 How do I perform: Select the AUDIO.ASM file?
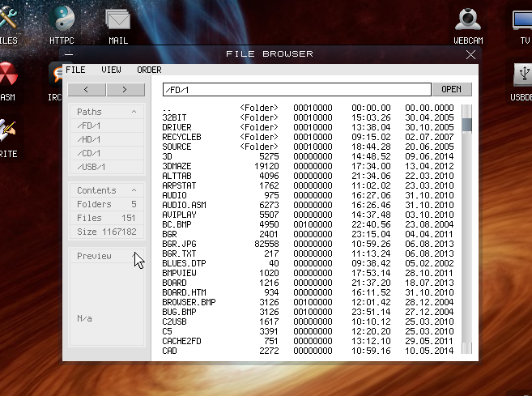(x=308, y=205)
